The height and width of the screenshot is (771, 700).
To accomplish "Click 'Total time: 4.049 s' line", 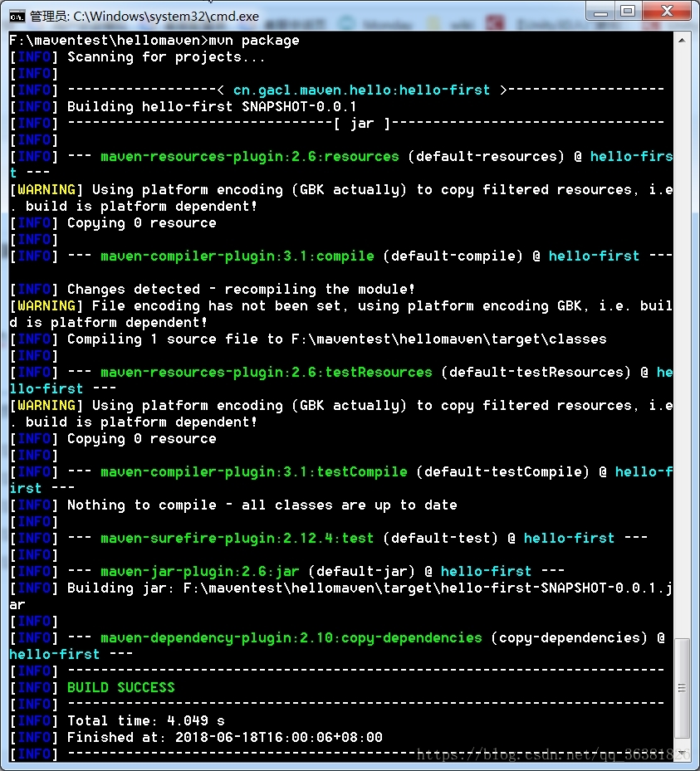I will point(146,721).
